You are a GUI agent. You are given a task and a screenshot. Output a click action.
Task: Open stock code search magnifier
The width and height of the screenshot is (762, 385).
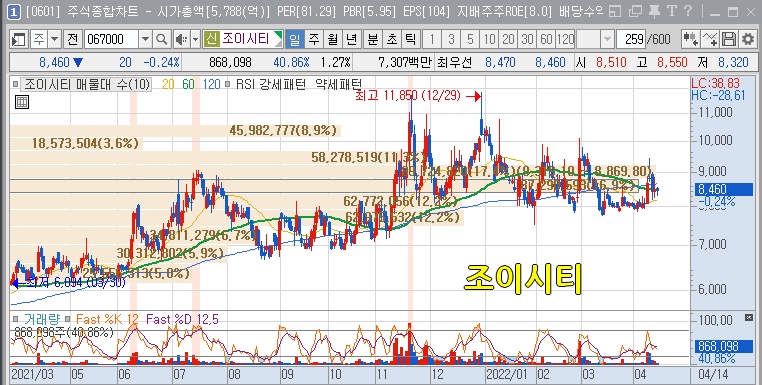coord(162,39)
